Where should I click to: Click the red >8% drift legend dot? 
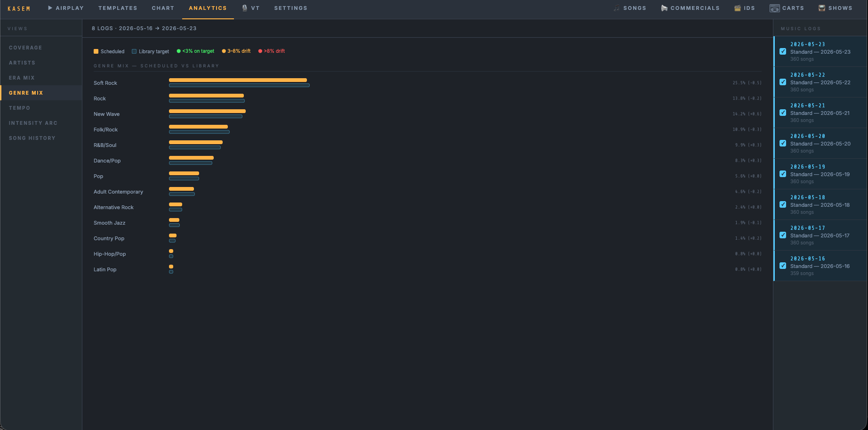pos(260,51)
